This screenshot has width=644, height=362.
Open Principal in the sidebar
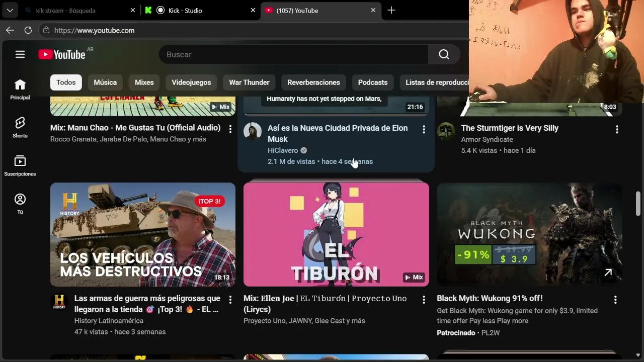20,89
